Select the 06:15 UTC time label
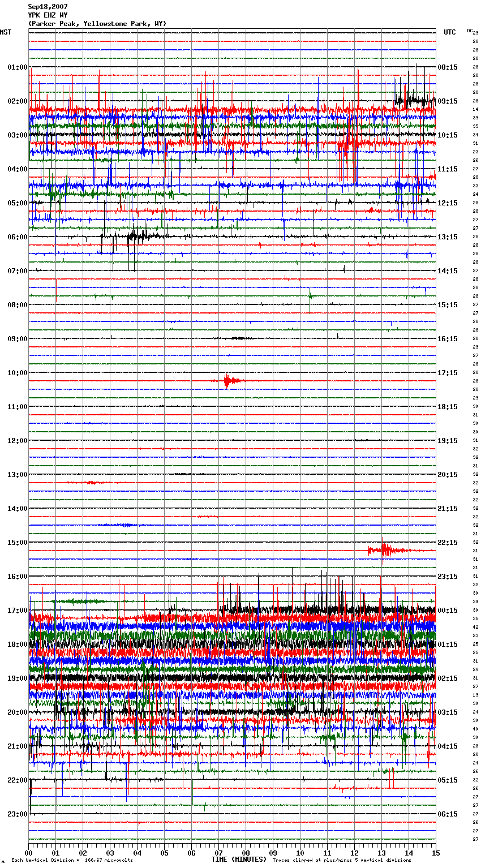The height and width of the screenshot is (868, 481). point(448,814)
